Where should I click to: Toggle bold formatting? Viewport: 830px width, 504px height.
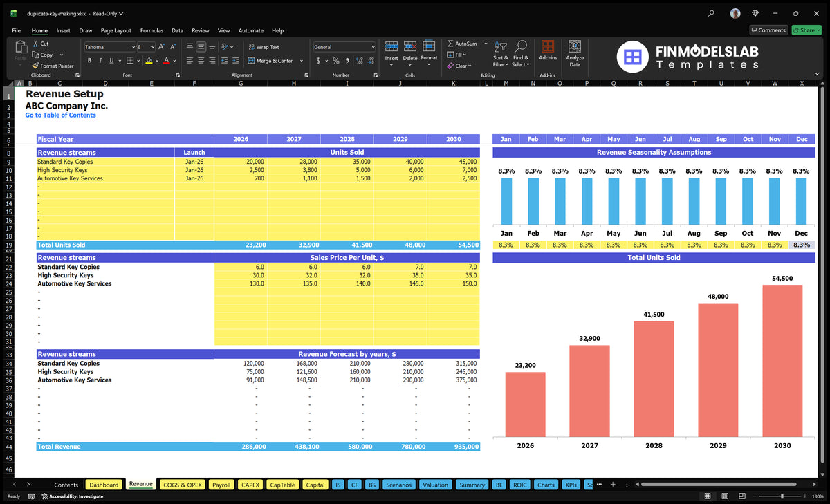click(89, 61)
